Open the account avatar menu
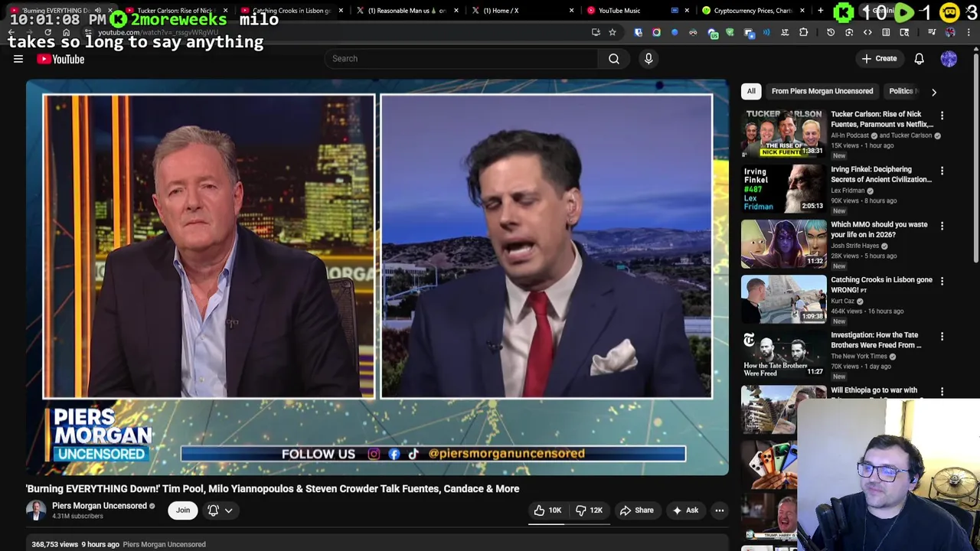 pyautogui.click(x=949, y=58)
